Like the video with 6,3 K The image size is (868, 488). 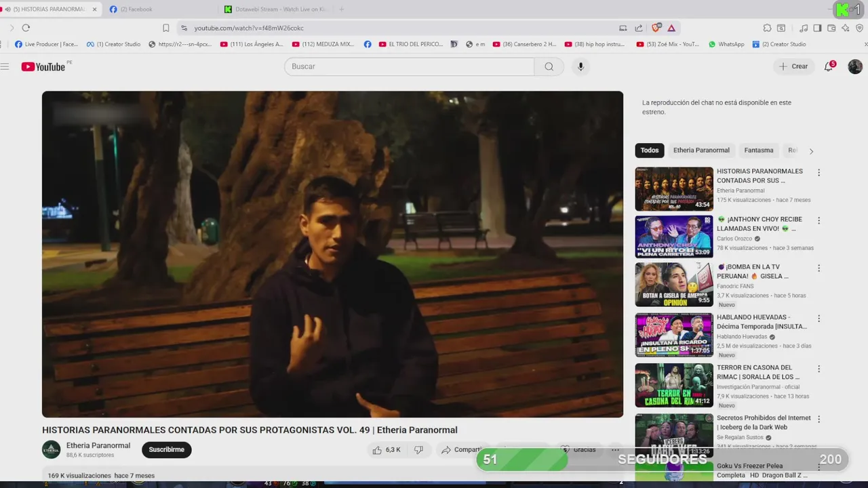coord(385,449)
